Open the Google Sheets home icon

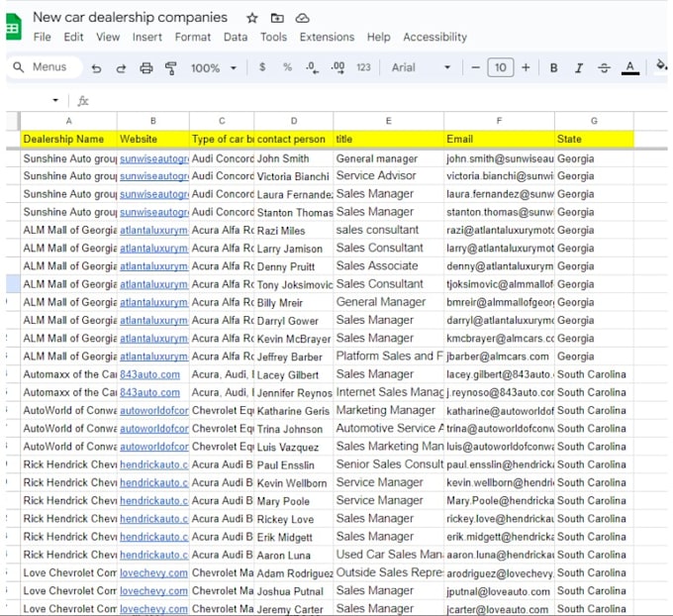(13, 27)
